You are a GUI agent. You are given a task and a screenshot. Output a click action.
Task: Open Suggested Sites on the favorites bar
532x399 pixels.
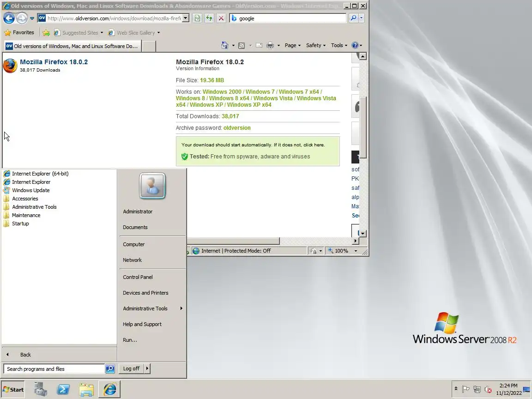79,33
